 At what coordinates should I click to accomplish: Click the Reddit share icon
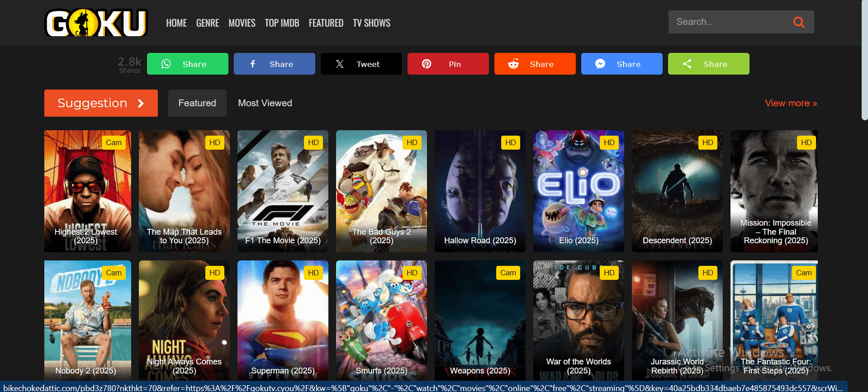[513, 64]
